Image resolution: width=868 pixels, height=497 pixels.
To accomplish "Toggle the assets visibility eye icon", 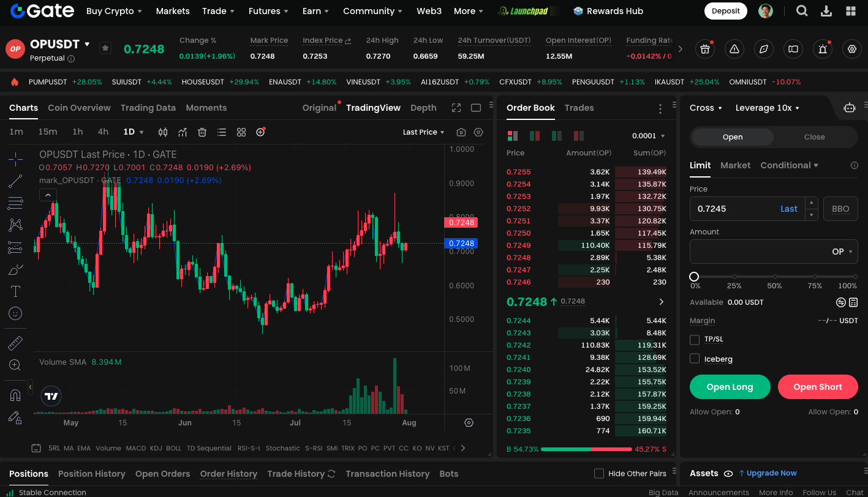I will pos(728,474).
